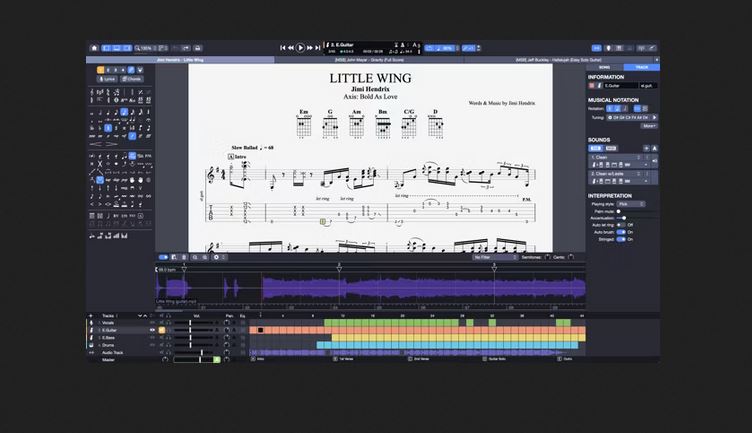Viewport: 752px width, 433px height.
Task: Edit the E.Guitar track name field
Action: [621, 86]
